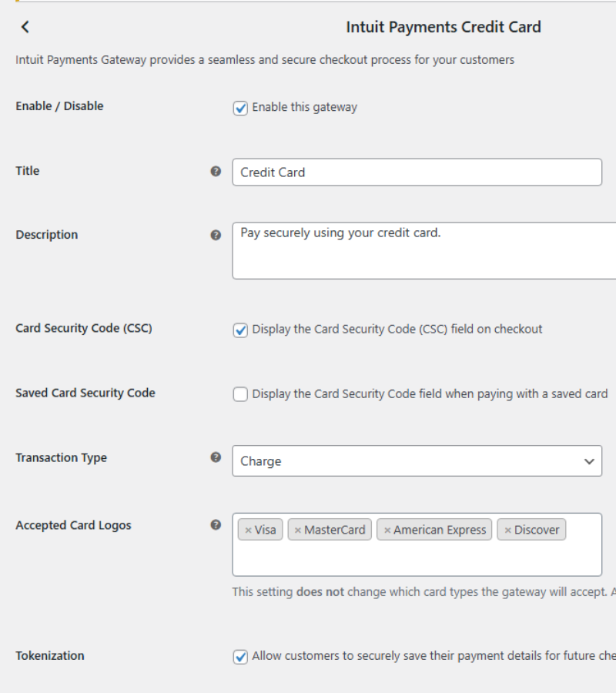Screen dimensions: 616x693
Task: Click the Title text field
Action: (x=416, y=172)
